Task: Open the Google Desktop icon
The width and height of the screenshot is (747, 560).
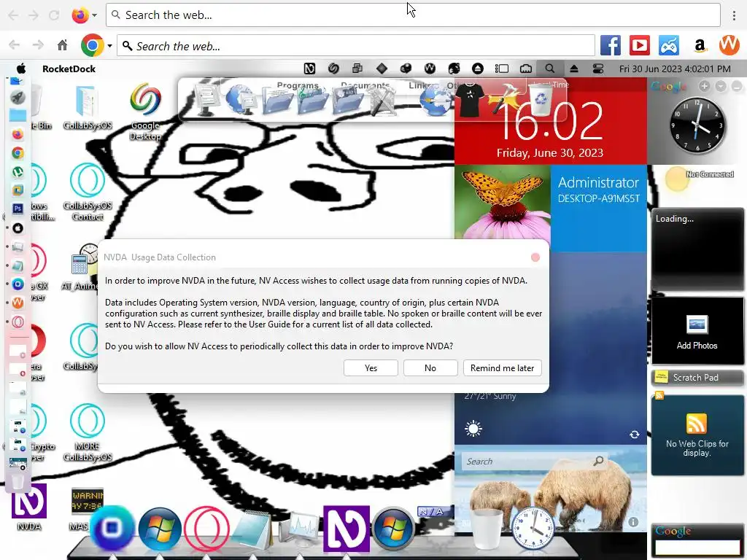Action: click(145, 111)
